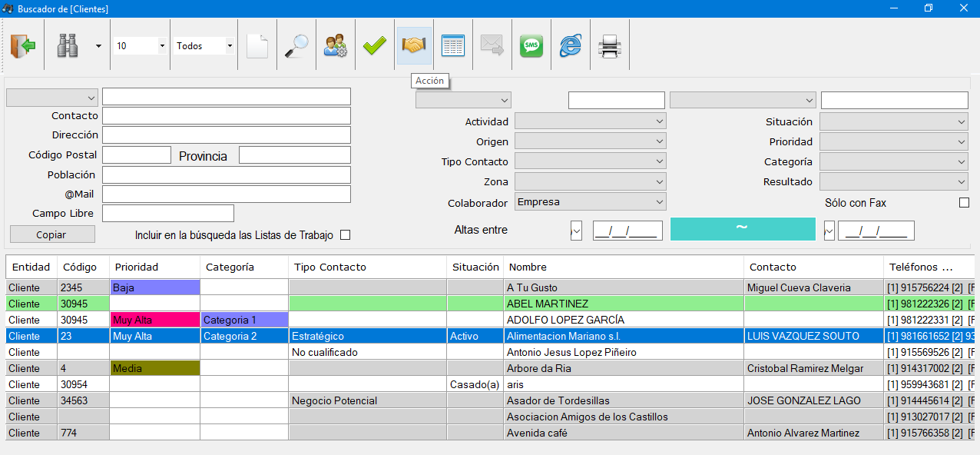Click the blank page new-record icon
The height and width of the screenshot is (455, 980).
pyautogui.click(x=257, y=46)
